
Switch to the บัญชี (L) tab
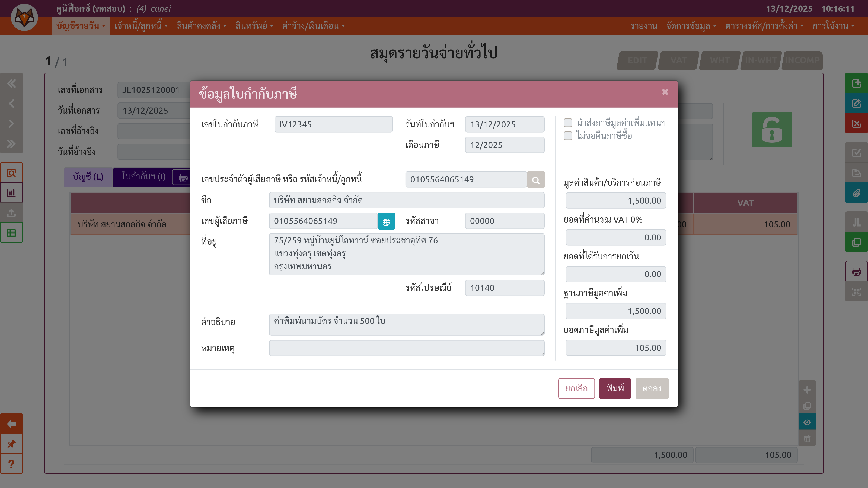coord(88,177)
